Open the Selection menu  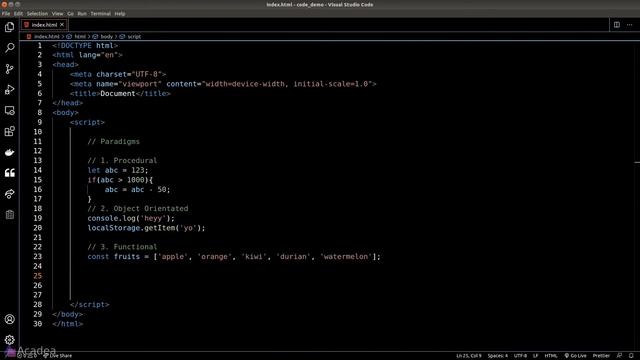(37, 13)
